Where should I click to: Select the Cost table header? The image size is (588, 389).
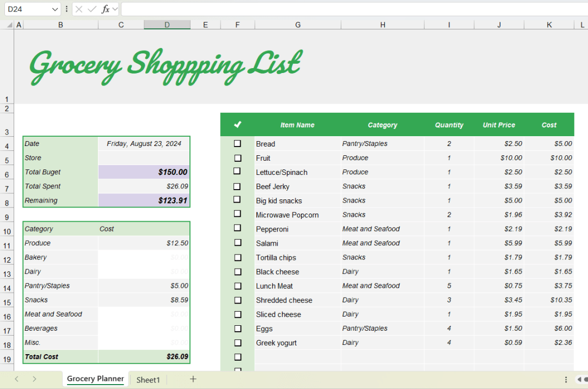pos(549,125)
